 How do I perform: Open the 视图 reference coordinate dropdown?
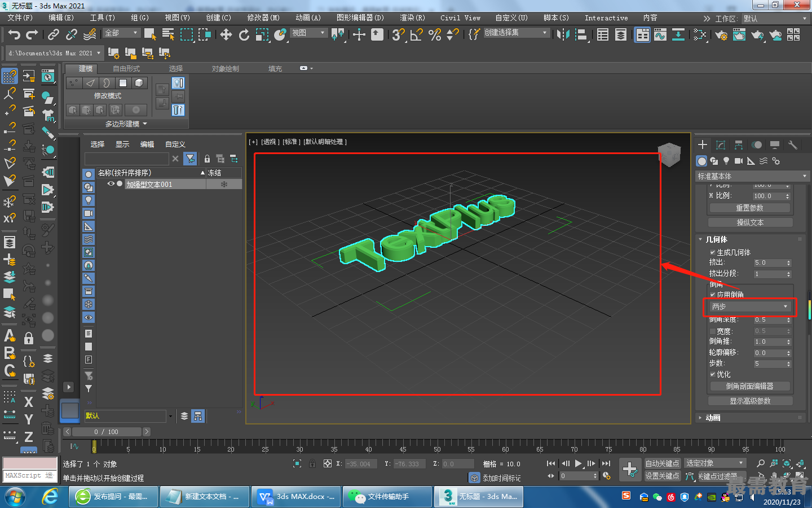tap(308, 33)
